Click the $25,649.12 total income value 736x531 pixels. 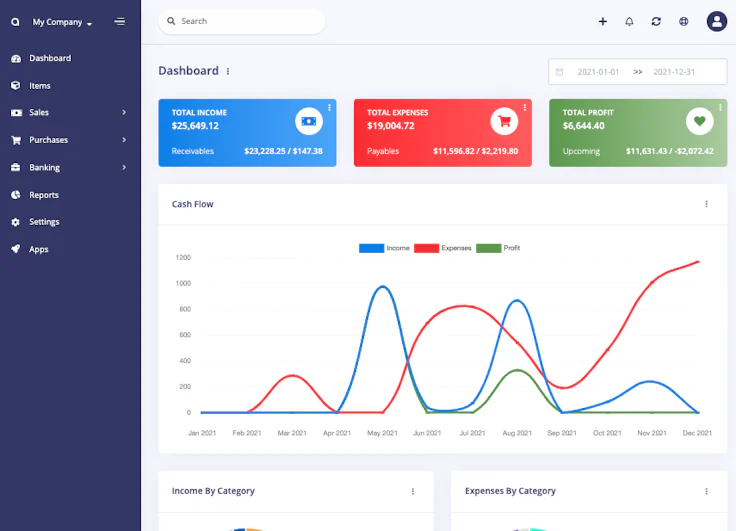point(195,126)
